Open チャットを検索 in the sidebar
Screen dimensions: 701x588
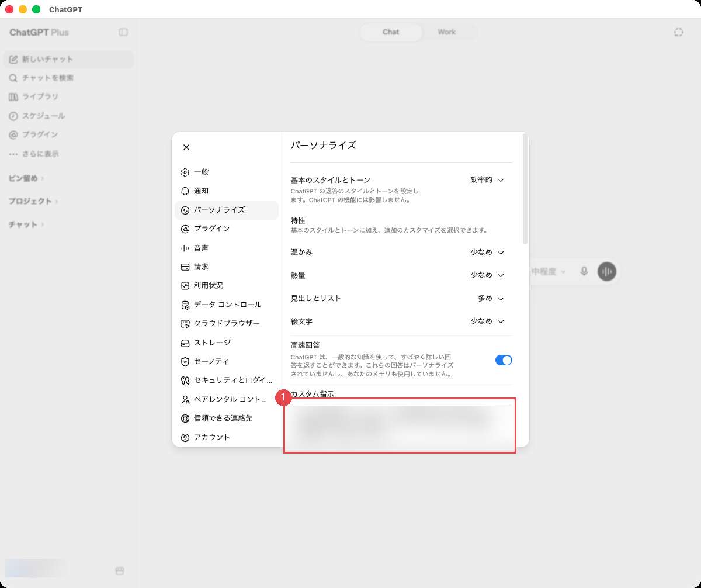[x=68, y=78]
